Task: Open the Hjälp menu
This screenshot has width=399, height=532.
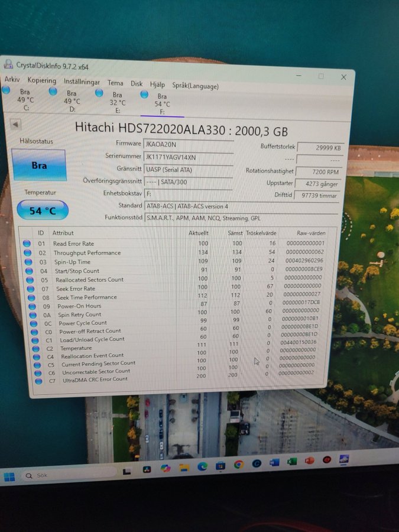Action: (x=157, y=85)
